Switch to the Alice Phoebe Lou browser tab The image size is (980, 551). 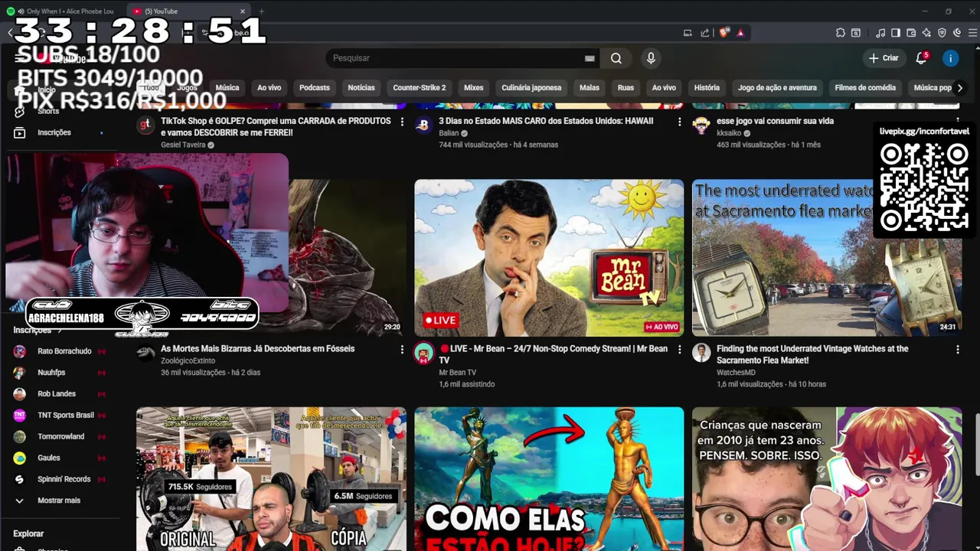tap(65, 11)
